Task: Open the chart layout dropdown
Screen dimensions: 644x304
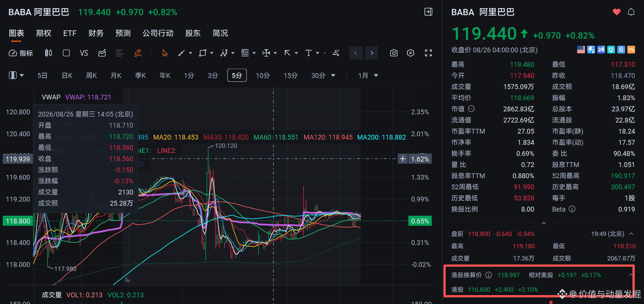Action: (16, 75)
